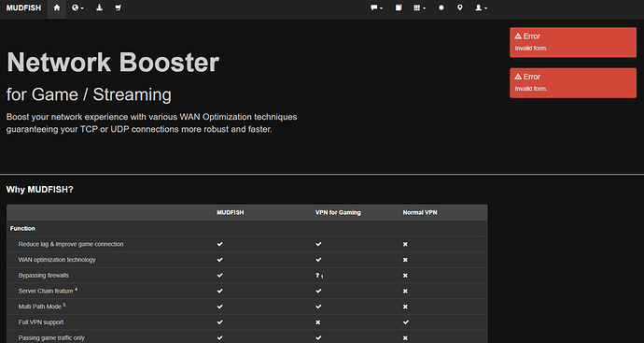This screenshot has width=644, height=343.
Task: Open the shopping cart icon
Action: pyautogui.click(x=119, y=7)
